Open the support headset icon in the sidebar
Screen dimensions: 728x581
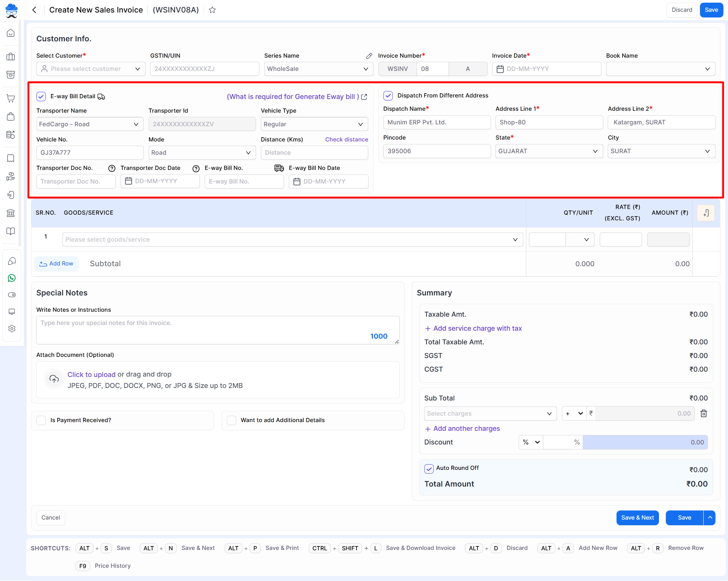coord(12,261)
